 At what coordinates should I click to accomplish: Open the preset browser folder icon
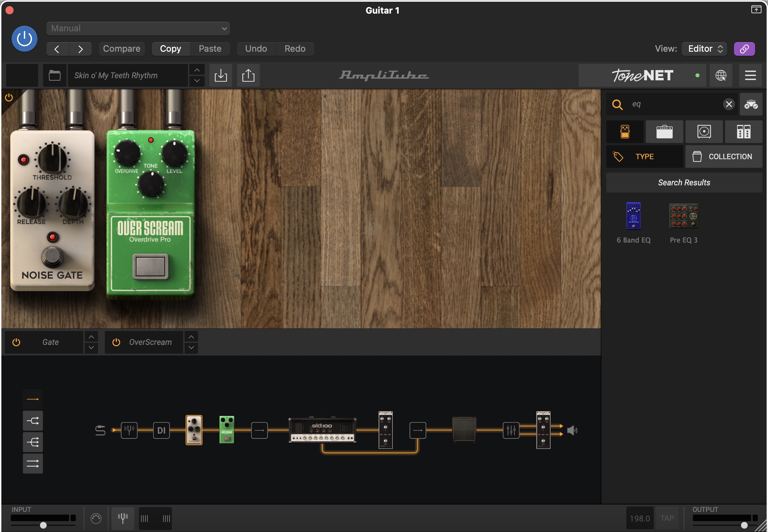pyautogui.click(x=54, y=75)
